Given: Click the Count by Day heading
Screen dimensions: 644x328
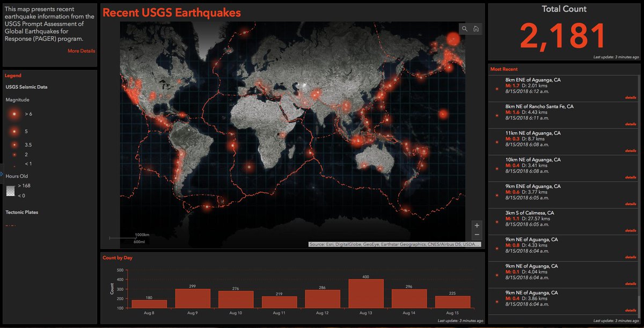Looking at the screenshot, I should click(x=118, y=258).
